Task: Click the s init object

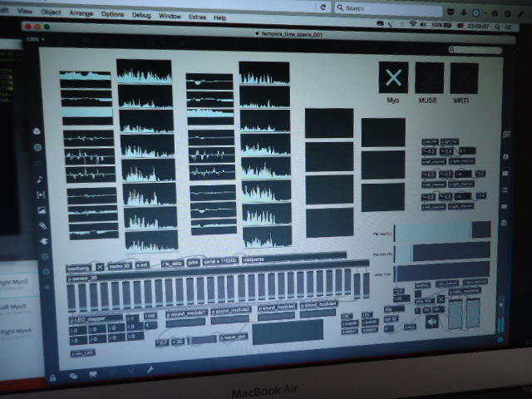Action: click(x=142, y=264)
